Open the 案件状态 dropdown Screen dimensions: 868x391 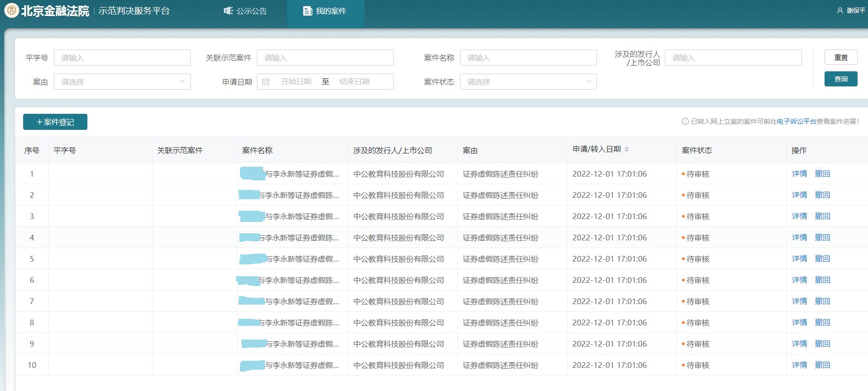528,82
